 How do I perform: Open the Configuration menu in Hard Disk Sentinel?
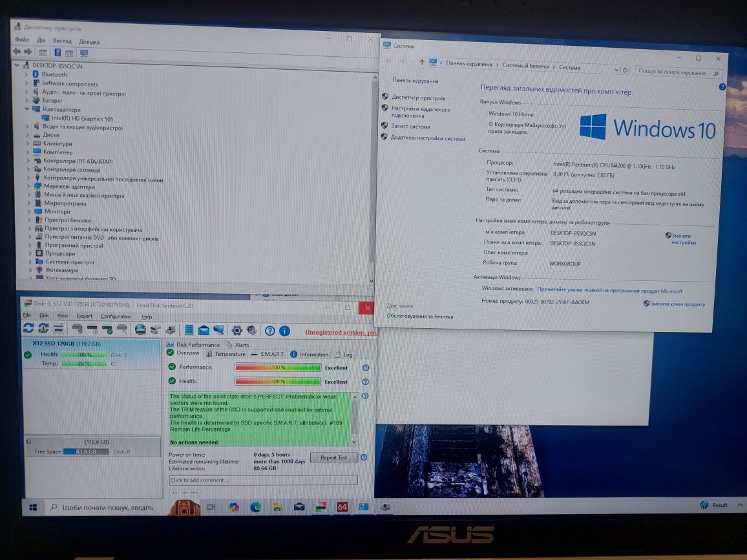coord(116,316)
